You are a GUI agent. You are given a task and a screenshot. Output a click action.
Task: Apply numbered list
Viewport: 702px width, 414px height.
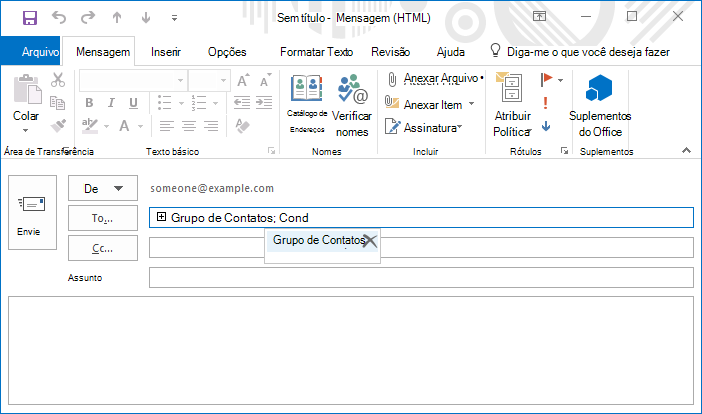pos(199,102)
